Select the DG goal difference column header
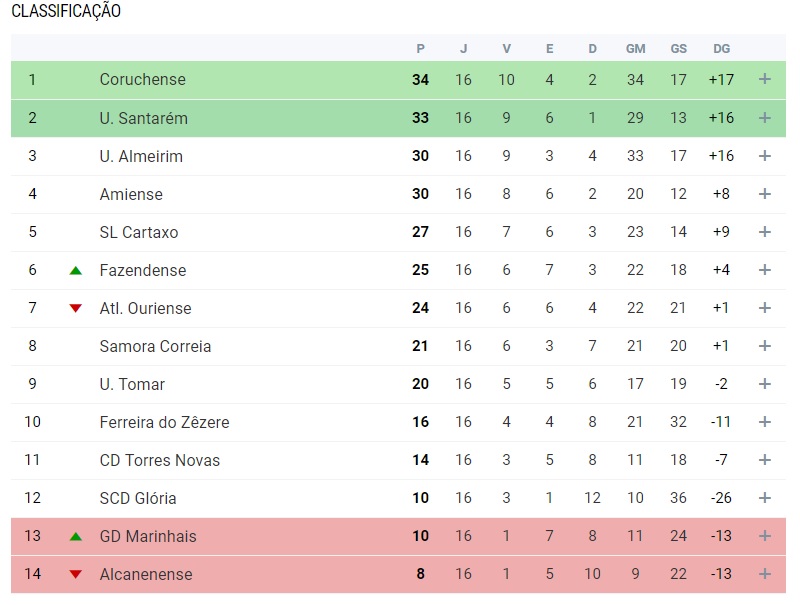The width and height of the screenshot is (800, 605). click(x=721, y=48)
